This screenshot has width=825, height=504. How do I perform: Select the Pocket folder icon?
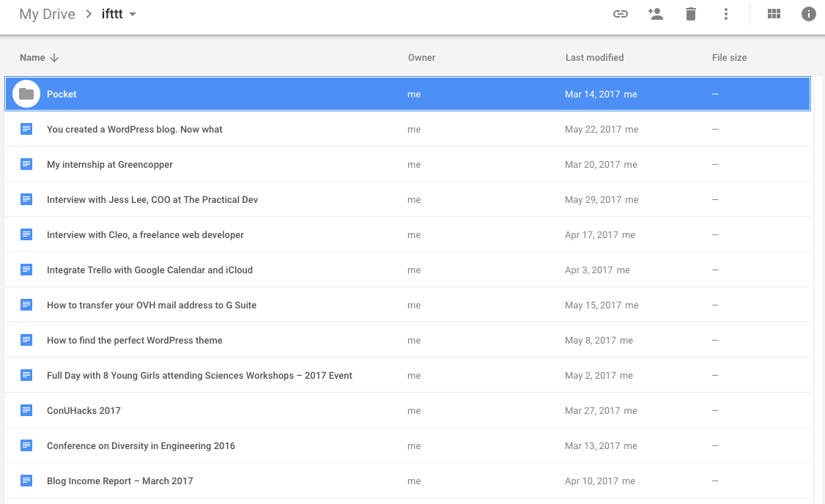tap(26, 94)
